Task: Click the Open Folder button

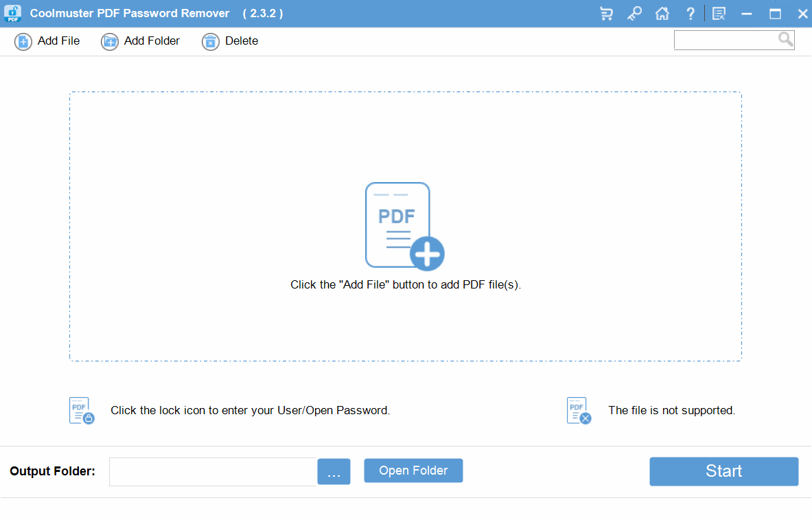Action: coord(413,471)
